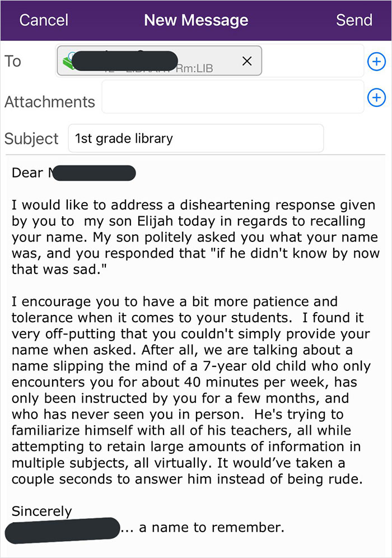Tap the contact avatar inside the recipient chip

68,61
